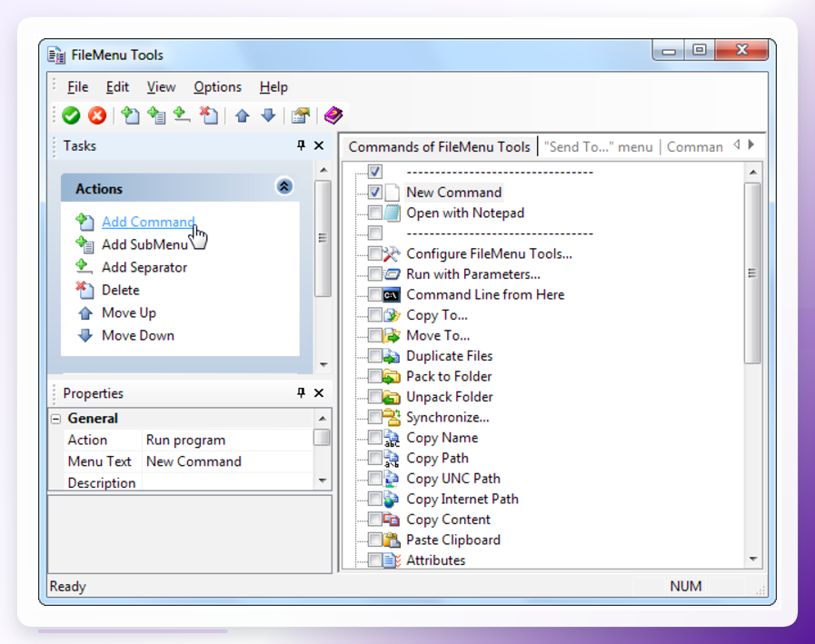Click the Delete action in Tasks
Screen dimensions: 815x644
(x=121, y=290)
